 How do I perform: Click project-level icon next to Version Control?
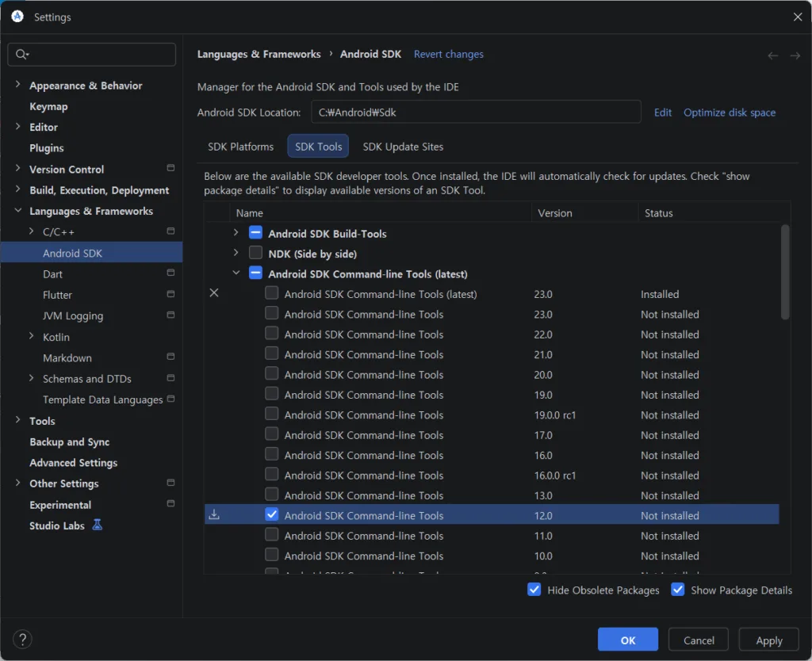[x=170, y=168]
